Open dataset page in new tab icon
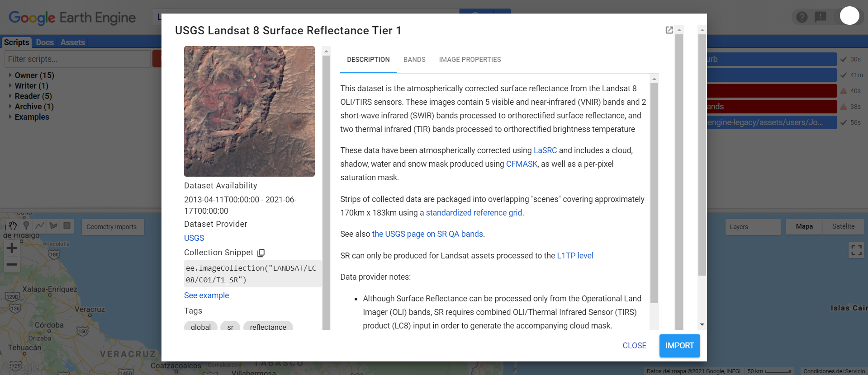Image resolution: width=868 pixels, height=375 pixels. 669,30
